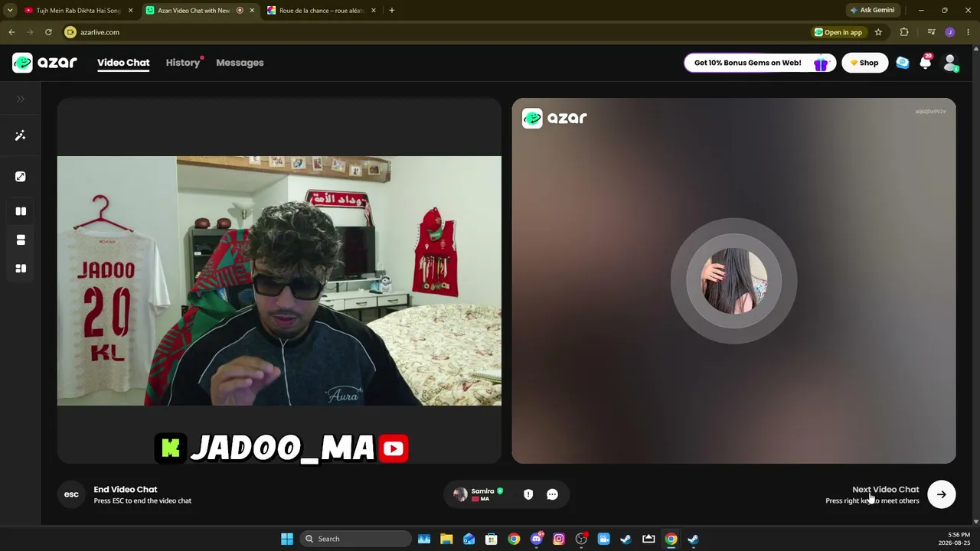Click the azarlive.com address bar

[x=436, y=32]
